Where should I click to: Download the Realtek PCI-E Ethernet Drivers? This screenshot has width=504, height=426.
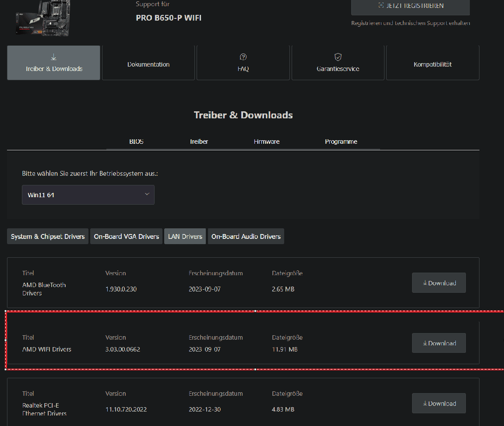(439, 403)
